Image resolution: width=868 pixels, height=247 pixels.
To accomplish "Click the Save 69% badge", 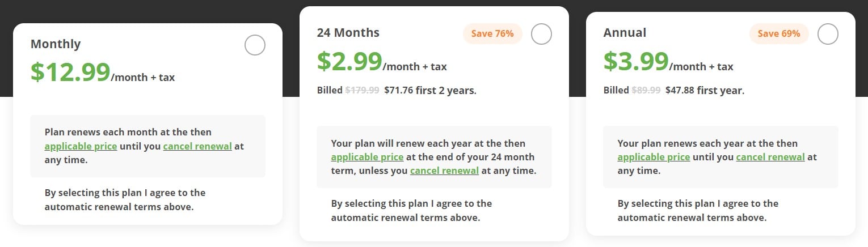I will coord(779,34).
